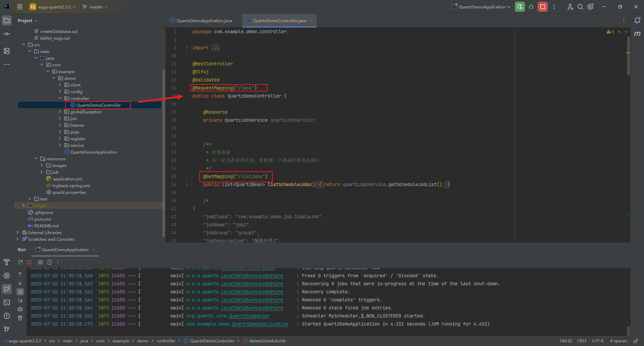Open the main menu hamburger
This screenshot has width=644, height=346.
click(x=20, y=7)
